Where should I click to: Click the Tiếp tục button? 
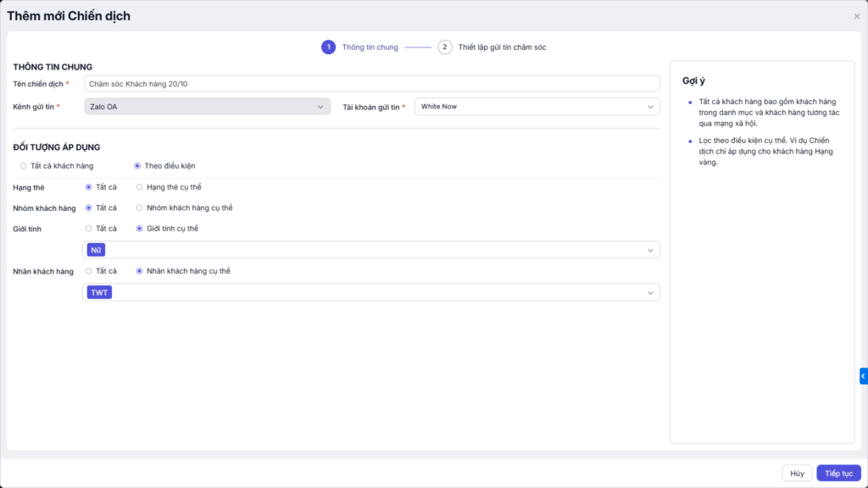838,474
